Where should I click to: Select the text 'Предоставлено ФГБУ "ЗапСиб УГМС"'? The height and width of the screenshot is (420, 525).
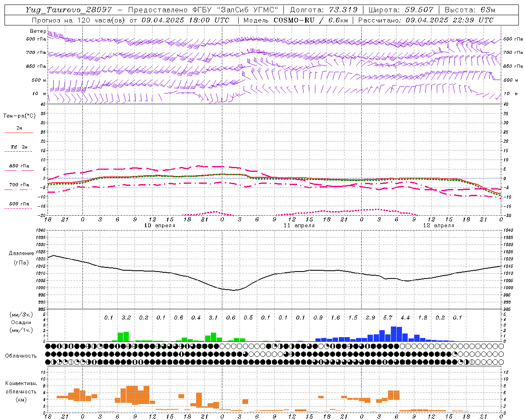point(203,10)
